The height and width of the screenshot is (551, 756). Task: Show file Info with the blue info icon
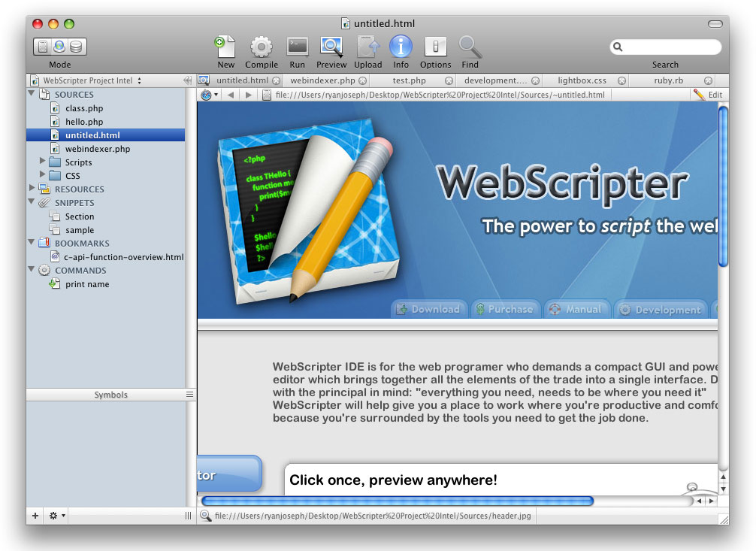401,47
